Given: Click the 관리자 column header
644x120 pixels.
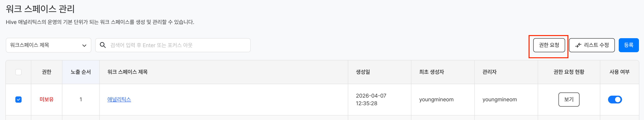Looking at the screenshot, I should click(490, 72).
